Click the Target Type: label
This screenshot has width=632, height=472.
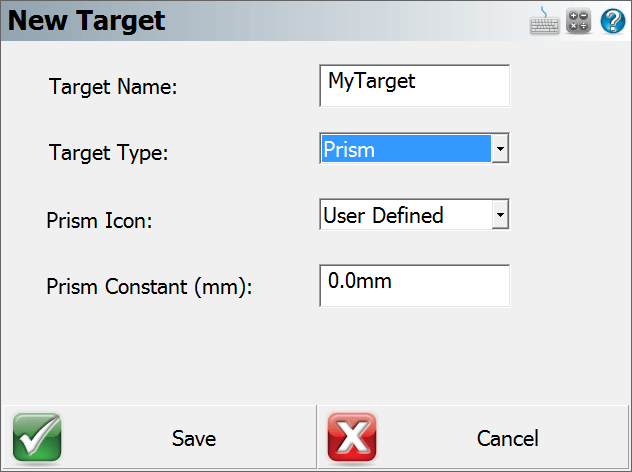tap(108, 153)
